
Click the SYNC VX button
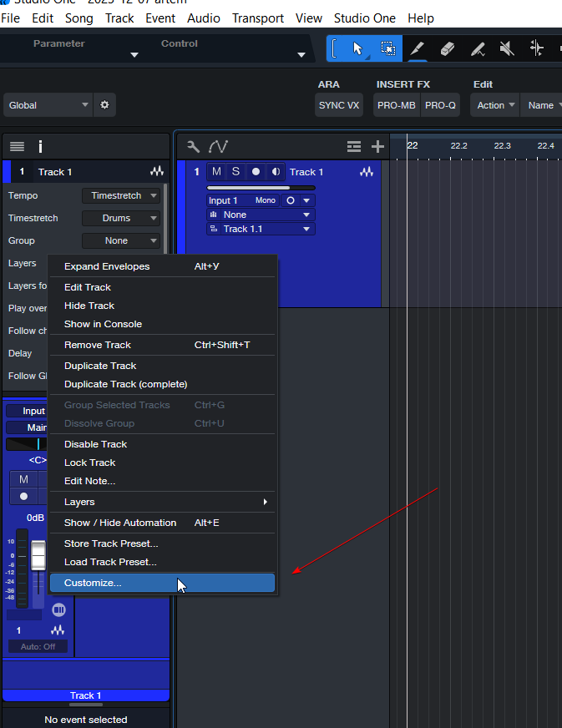coord(339,105)
